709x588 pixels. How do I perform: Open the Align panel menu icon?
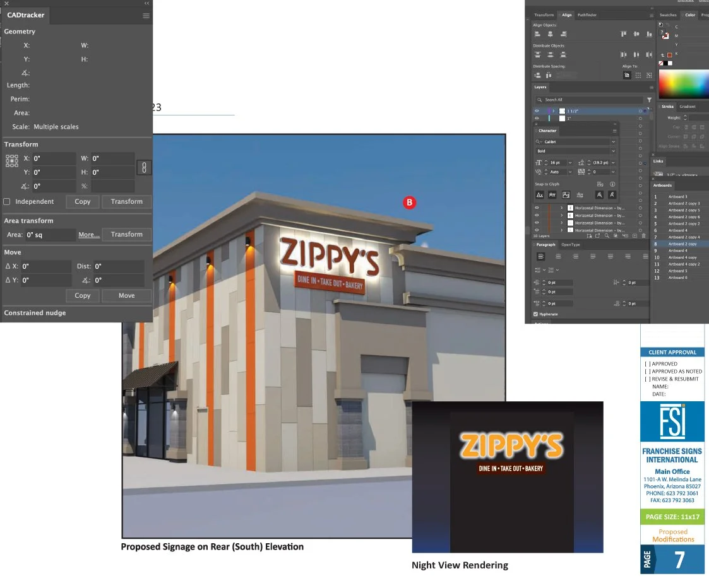point(652,15)
